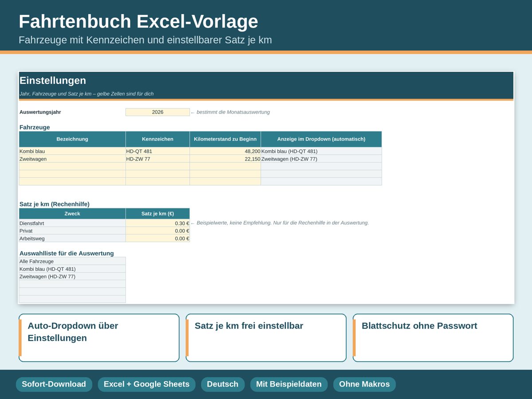Screen dimensions: 532x399
Task: Click the "Zweck" column header
Action: [72, 214]
